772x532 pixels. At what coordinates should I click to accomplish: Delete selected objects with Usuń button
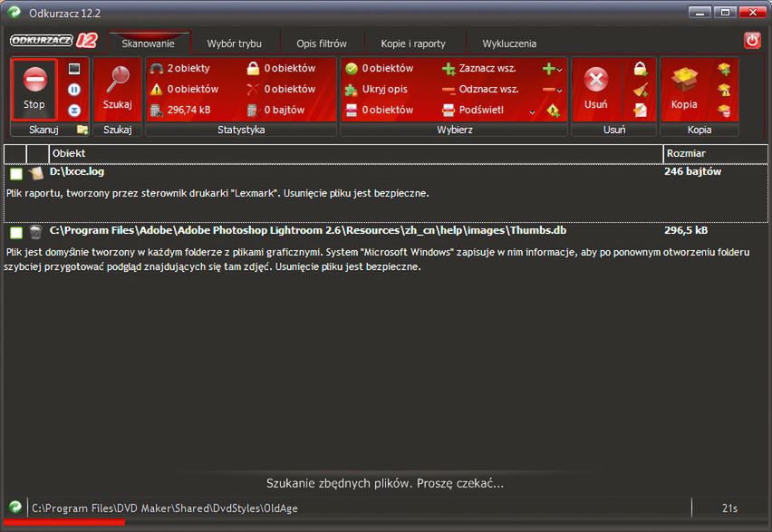[x=595, y=89]
